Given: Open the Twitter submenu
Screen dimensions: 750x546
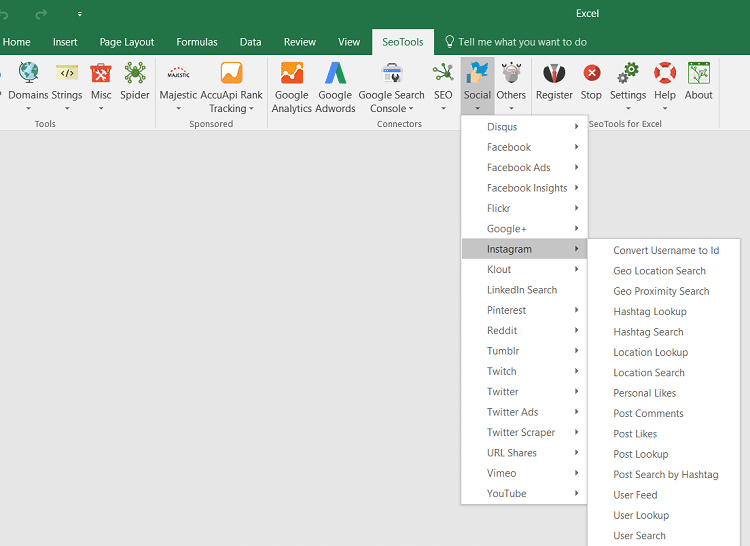Looking at the screenshot, I should 524,392.
